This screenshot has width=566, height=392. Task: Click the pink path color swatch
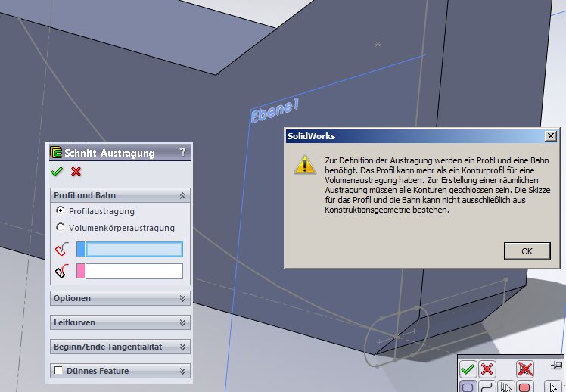click(80, 271)
